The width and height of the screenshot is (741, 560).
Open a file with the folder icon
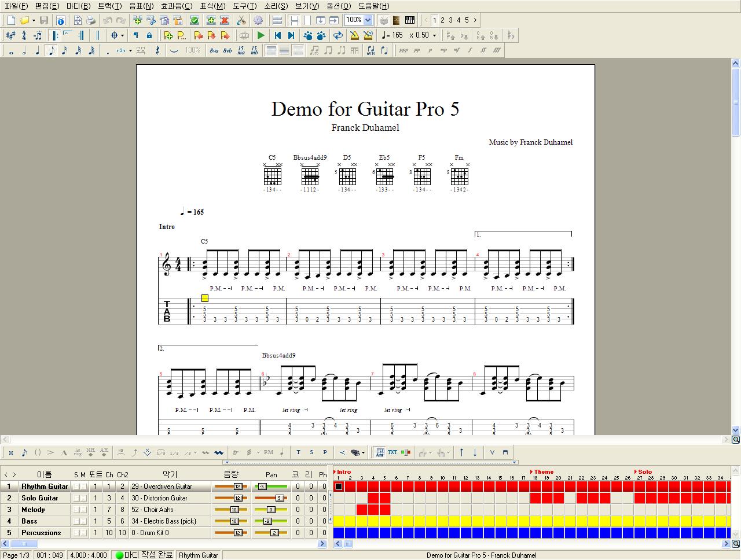coord(24,20)
